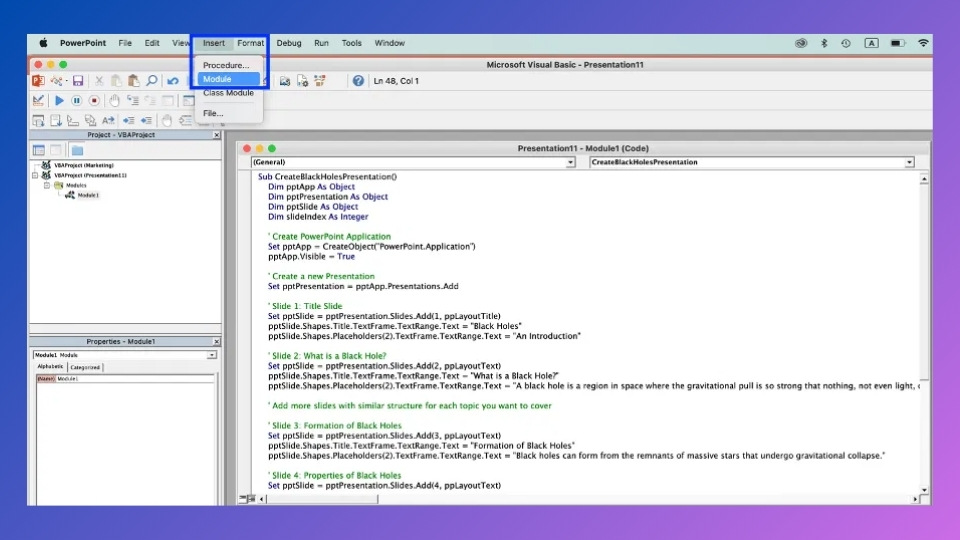Click the Copy icon in toolbar
The image size is (960, 540).
pyautogui.click(x=116, y=81)
